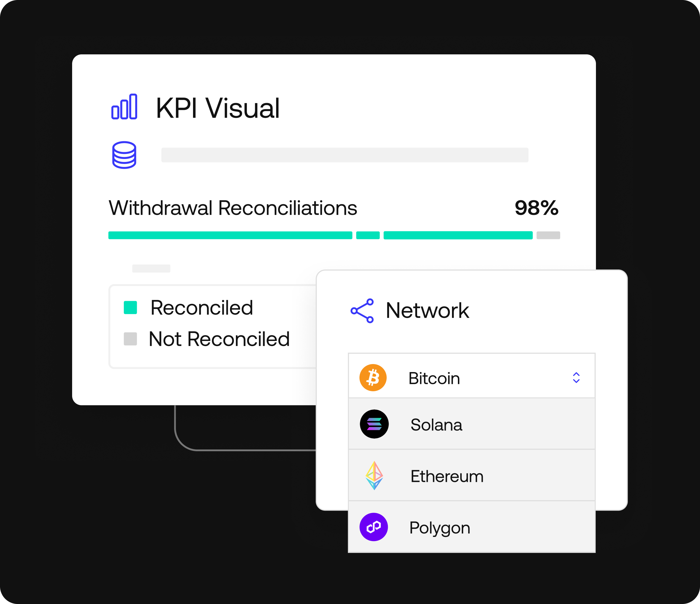Viewport: 700px width, 604px height.
Task: Click the purple Polygon logo icon
Action: [374, 527]
